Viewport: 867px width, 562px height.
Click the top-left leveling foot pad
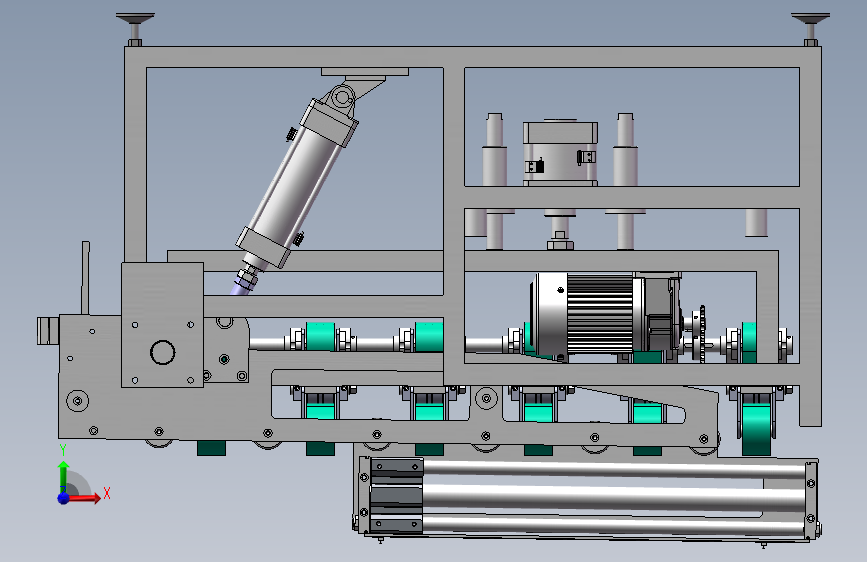click(x=135, y=19)
